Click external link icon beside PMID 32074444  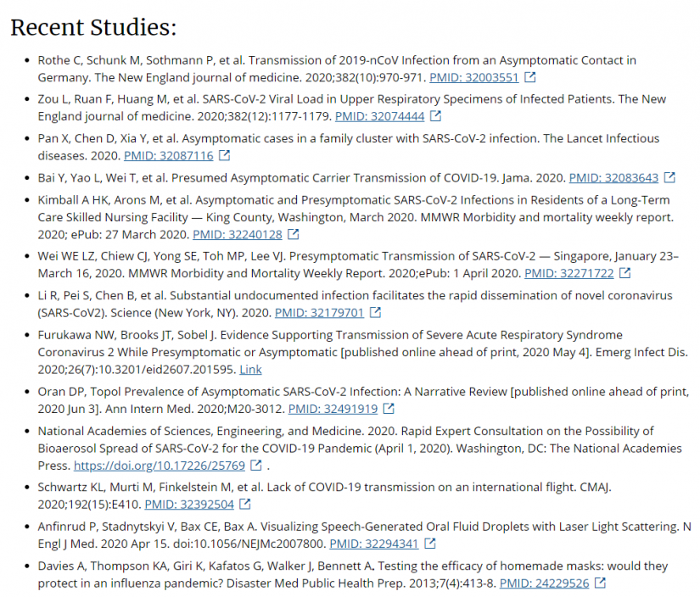point(435,116)
